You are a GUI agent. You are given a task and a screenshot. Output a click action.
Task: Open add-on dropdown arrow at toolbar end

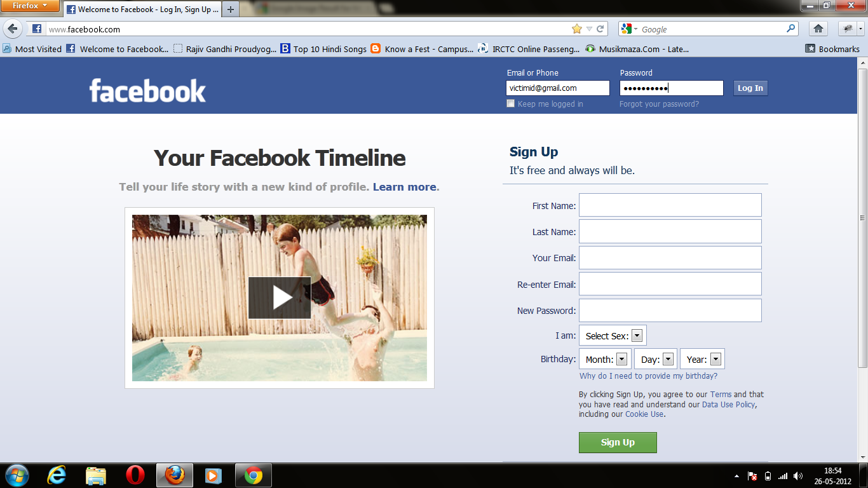point(861,29)
